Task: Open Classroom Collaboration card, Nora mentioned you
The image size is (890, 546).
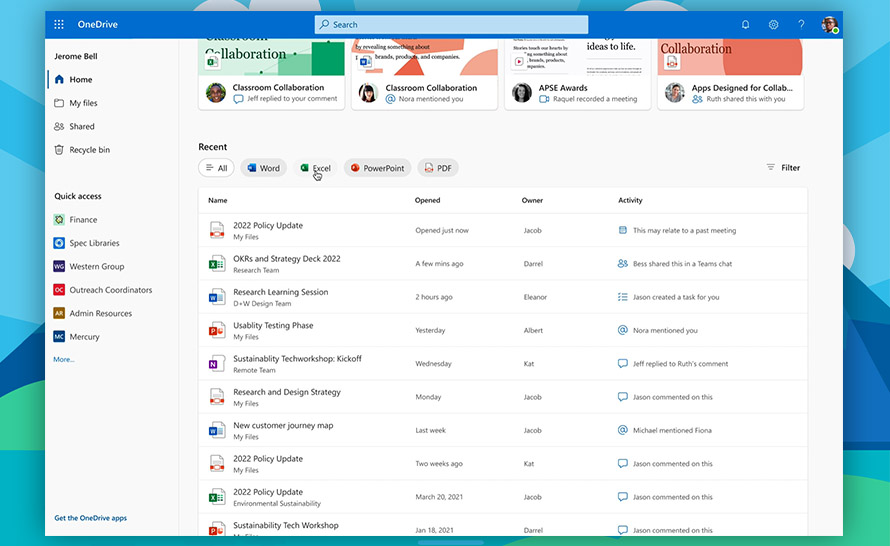Action: [x=425, y=74]
